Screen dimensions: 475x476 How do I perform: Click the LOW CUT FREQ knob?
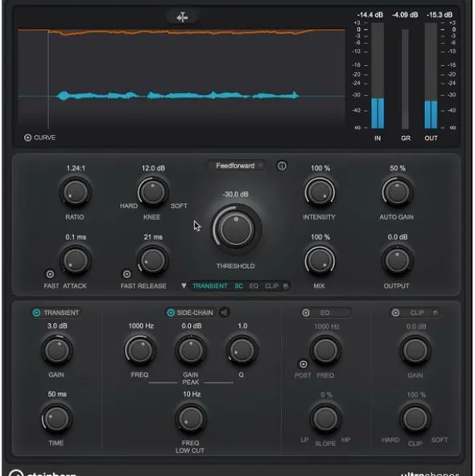tap(191, 419)
